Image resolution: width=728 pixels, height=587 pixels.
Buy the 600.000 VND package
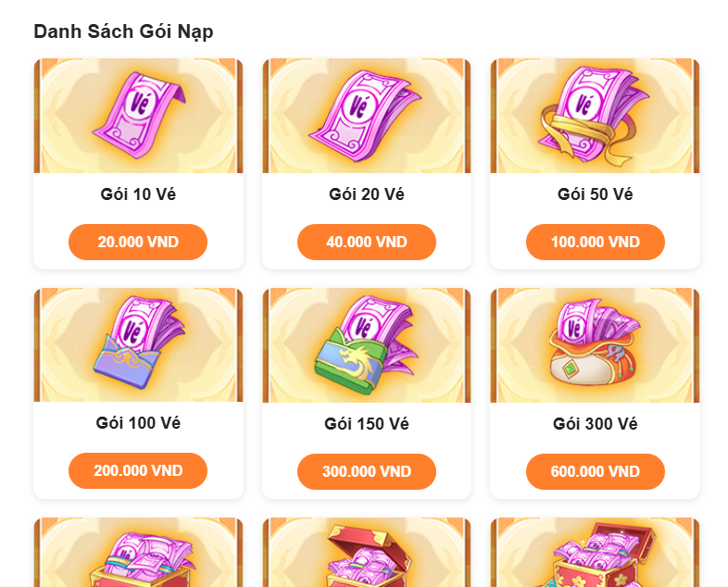click(596, 471)
